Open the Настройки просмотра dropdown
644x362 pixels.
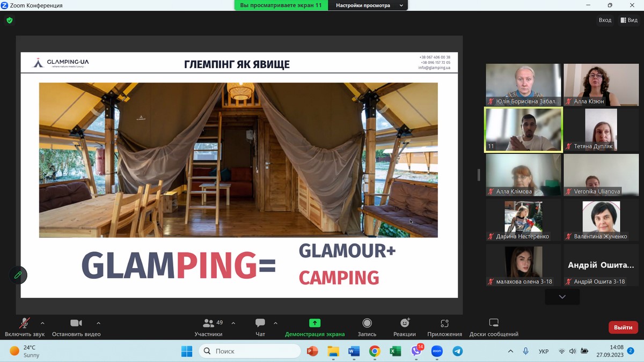(370, 5)
